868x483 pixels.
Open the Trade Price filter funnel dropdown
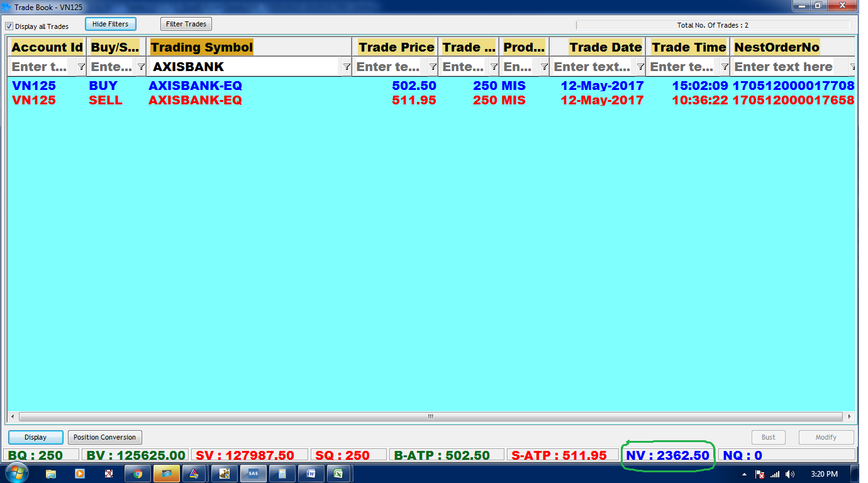[433, 67]
